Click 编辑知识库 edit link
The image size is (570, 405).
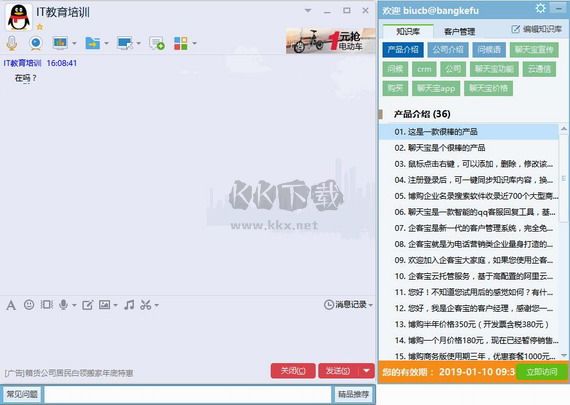tap(537, 29)
